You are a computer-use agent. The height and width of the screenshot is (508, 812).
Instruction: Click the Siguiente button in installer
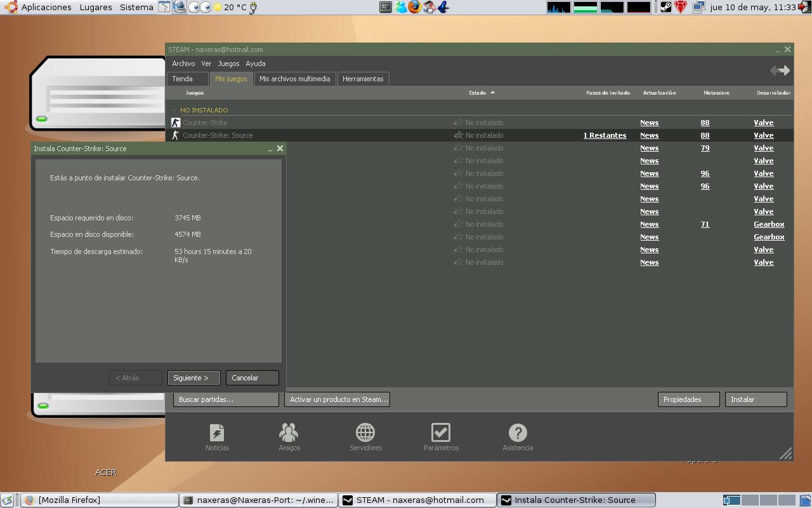pyautogui.click(x=193, y=378)
